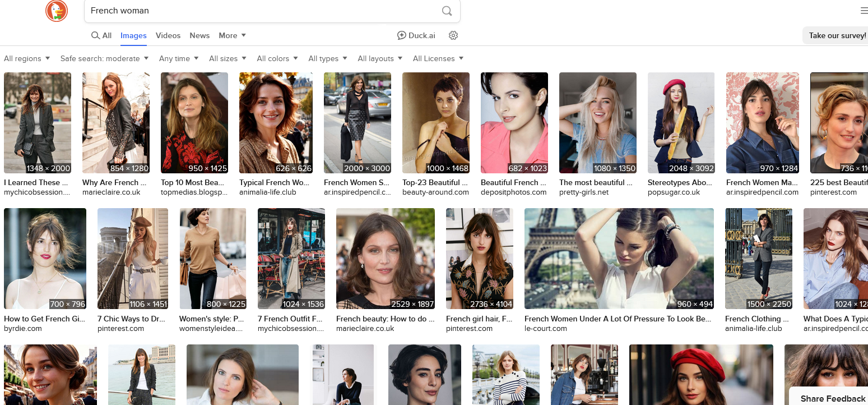The image size is (868, 405).
Task: Open the mychicobsession.com source of I Learned These
Action: [37, 192]
